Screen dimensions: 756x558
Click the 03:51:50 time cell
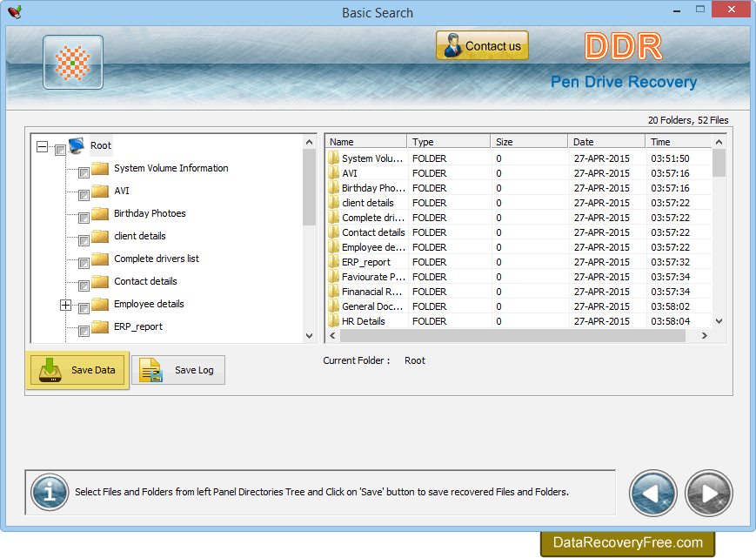[670, 158]
